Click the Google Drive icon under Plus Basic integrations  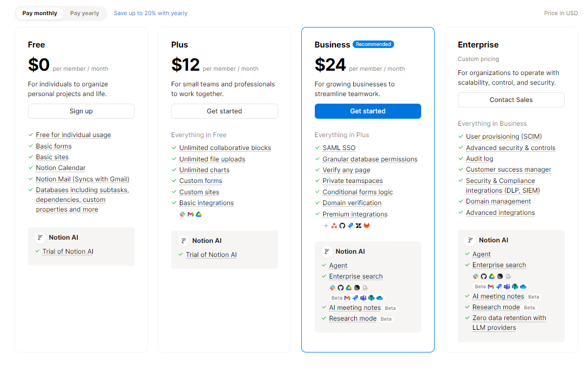(x=199, y=214)
